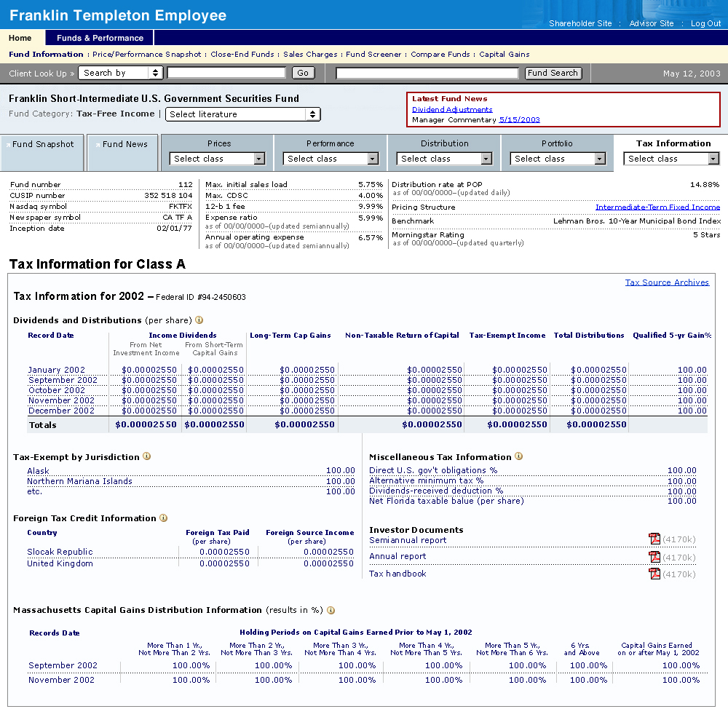Open the Tax handbook PDF icon
The height and width of the screenshot is (725, 728).
[654, 574]
